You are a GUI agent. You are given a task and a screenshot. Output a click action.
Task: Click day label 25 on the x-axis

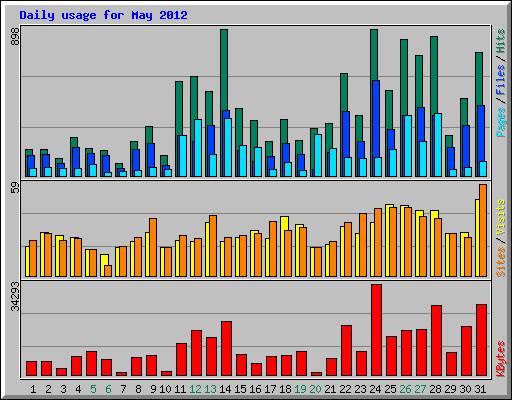pos(390,389)
